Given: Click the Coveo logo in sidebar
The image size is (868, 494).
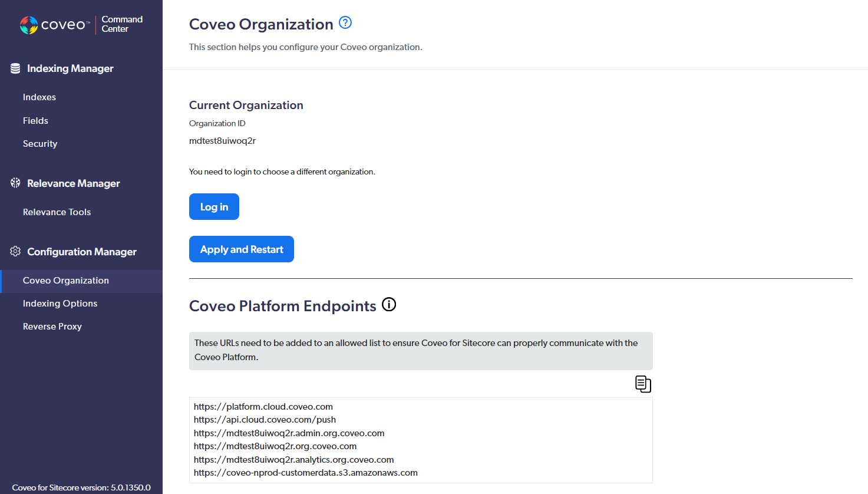Looking at the screenshot, I should [x=54, y=25].
